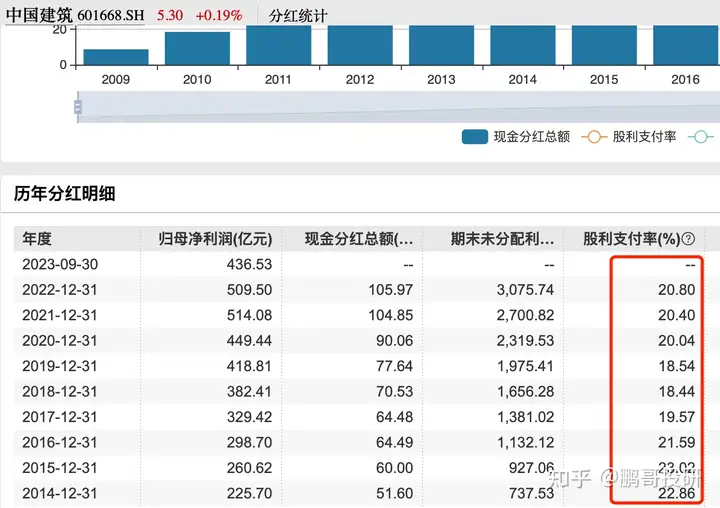Select the 2016-12-31 row date
Image resolution: width=720 pixels, height=508 pixels.
tap(60, 443)
